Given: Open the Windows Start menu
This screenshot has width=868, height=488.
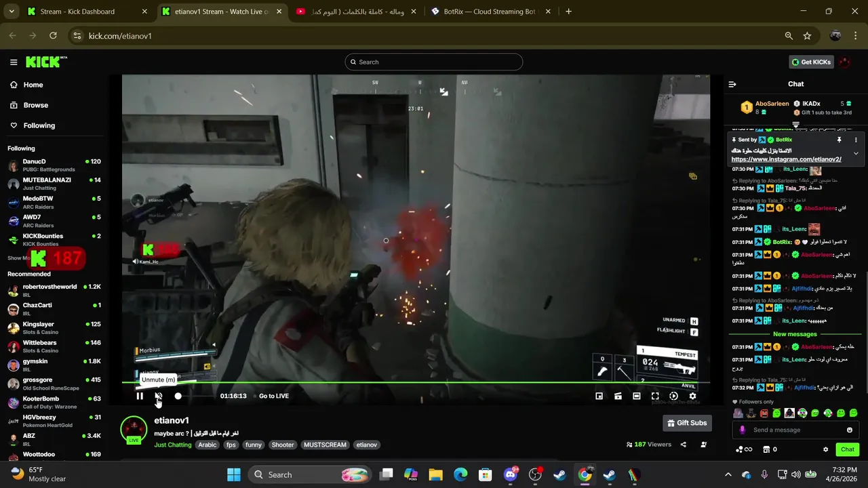Looking at the screenshot, I should [x=234, y=474].
